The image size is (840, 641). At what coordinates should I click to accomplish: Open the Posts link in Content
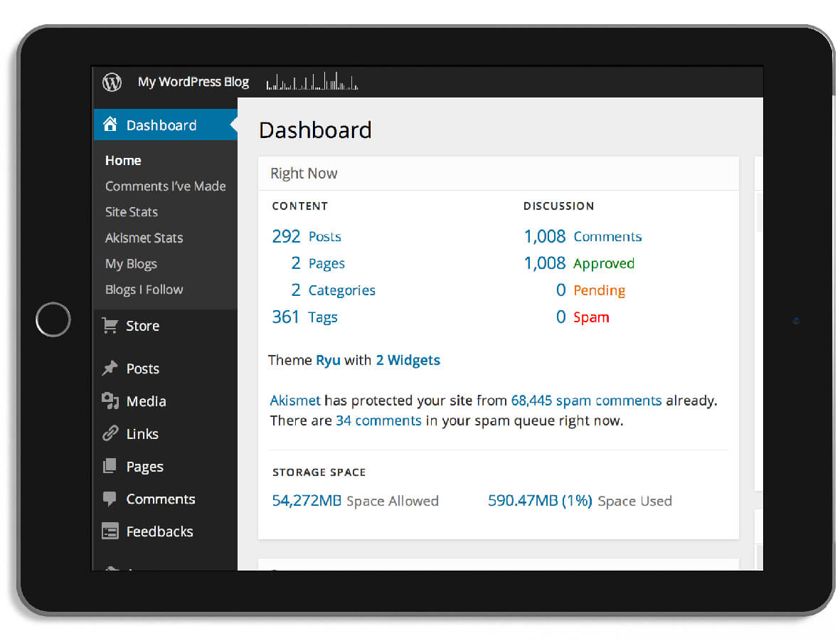click(325, 236)
